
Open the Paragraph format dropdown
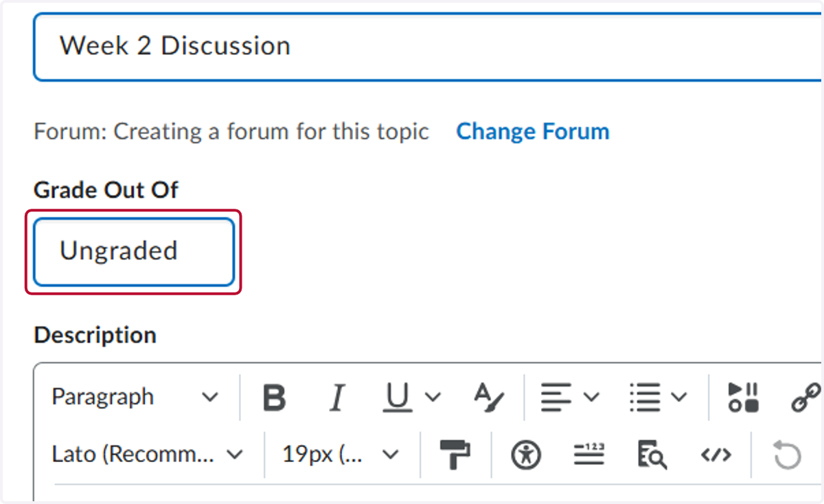coord(135,397)
